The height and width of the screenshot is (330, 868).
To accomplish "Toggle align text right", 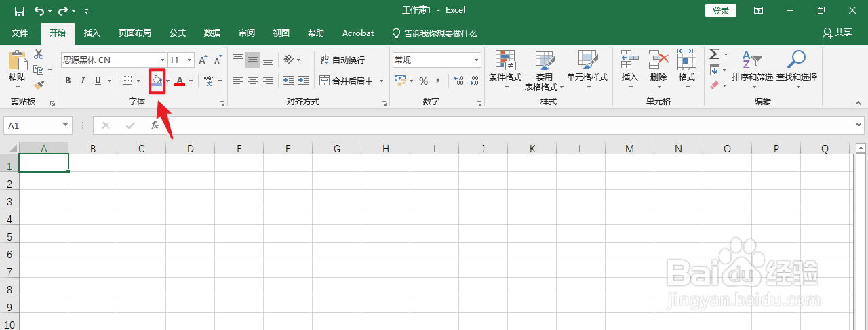I will point(268,81).
